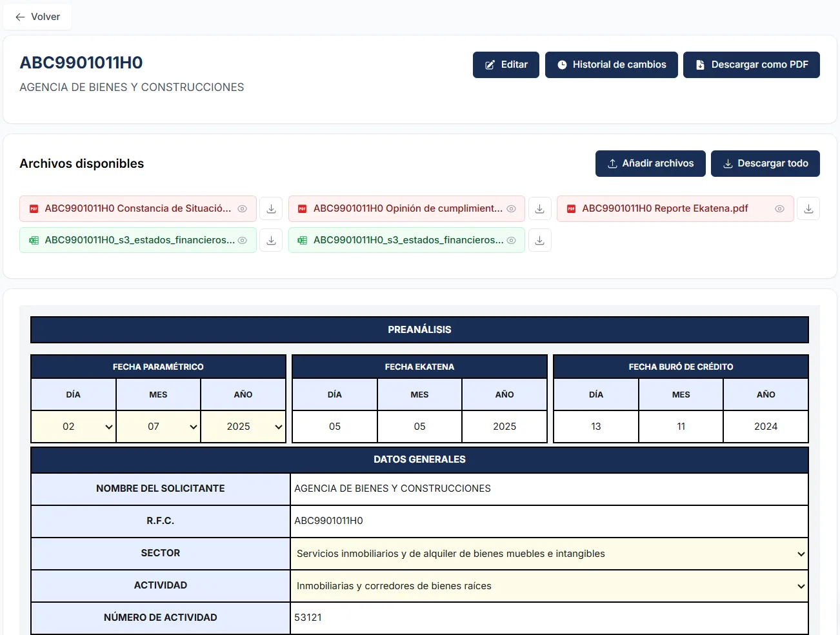Open the Fecha Paramétrico AÑO dropdown
Screen dimensions: 840x635
click(x=243, y=427)
